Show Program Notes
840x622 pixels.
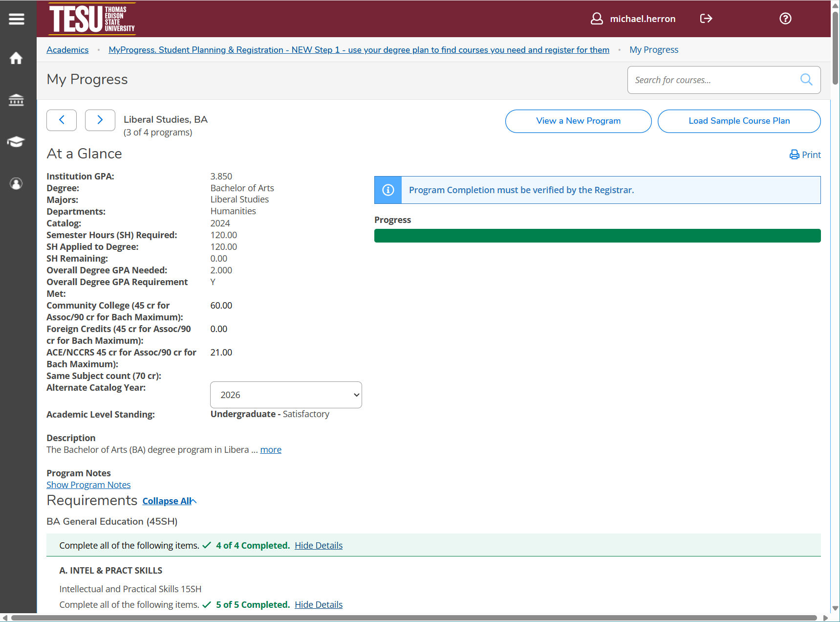[88, 485]
